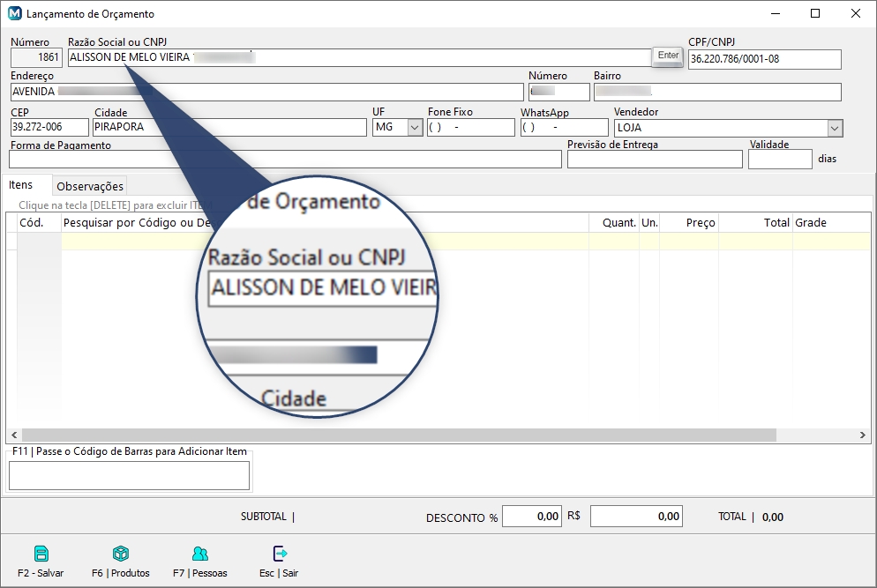Click the F2 Salvar save icon
Screen dimensions: 877x588
tap(41, 554)
